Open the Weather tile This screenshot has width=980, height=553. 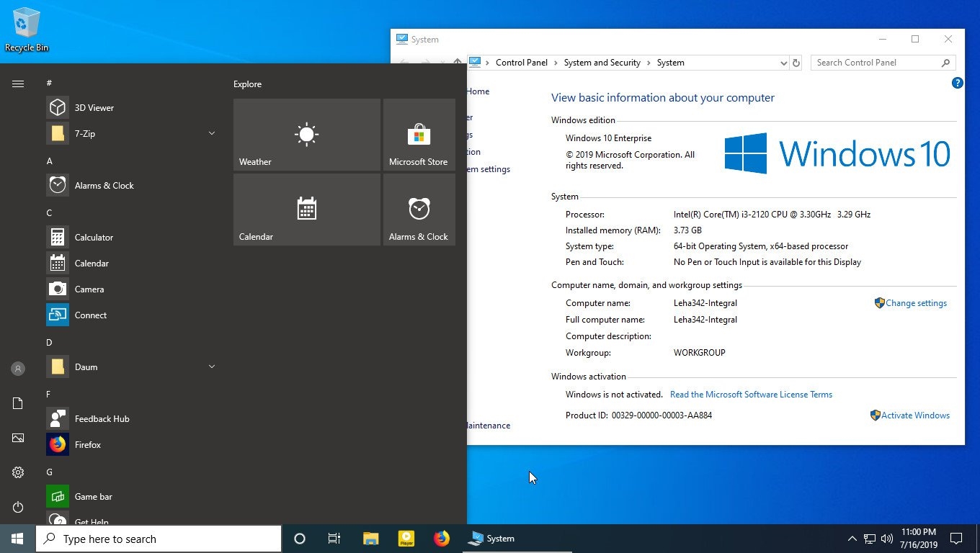tap(307, 135)
